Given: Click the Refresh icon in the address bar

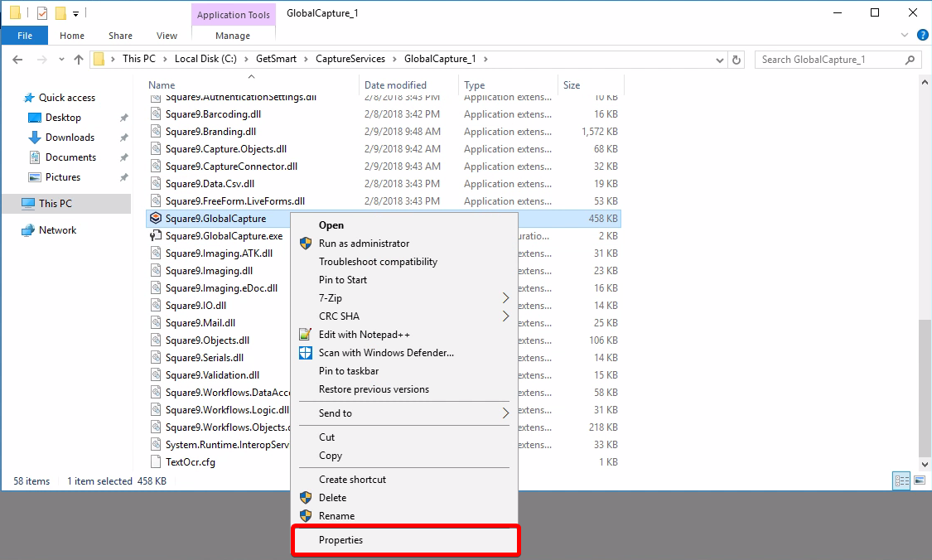Looking at the screenshot, I should click(x=737, y=60).
